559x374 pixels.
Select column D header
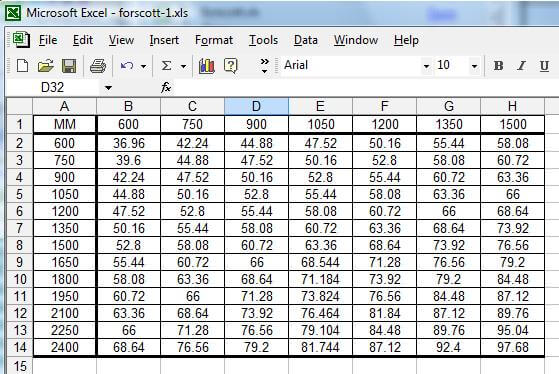pyautogui.click(x=256, y=106)
